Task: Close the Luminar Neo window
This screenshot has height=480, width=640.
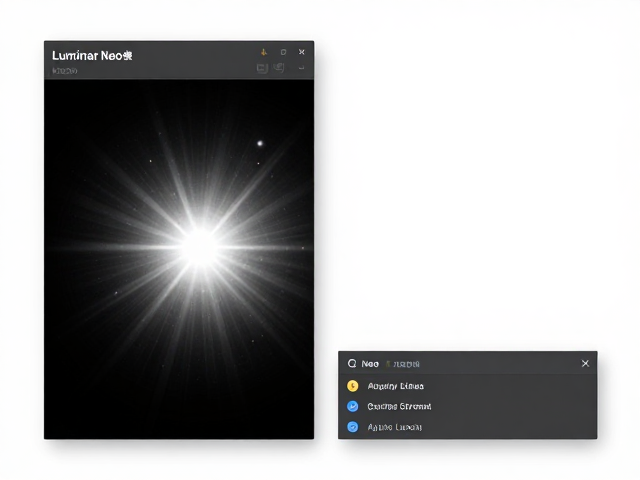Action: coord(302,52)
